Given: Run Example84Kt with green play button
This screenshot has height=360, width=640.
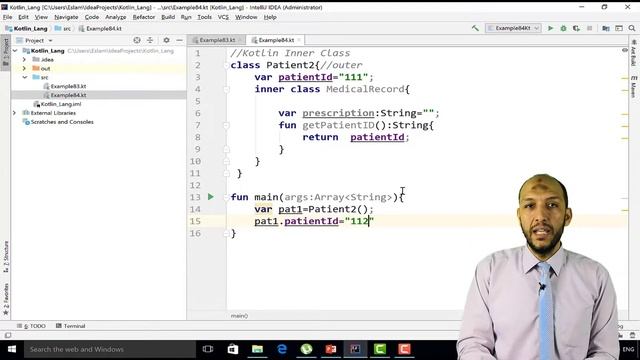Looking at the screenshot, I should coord(551,28).
